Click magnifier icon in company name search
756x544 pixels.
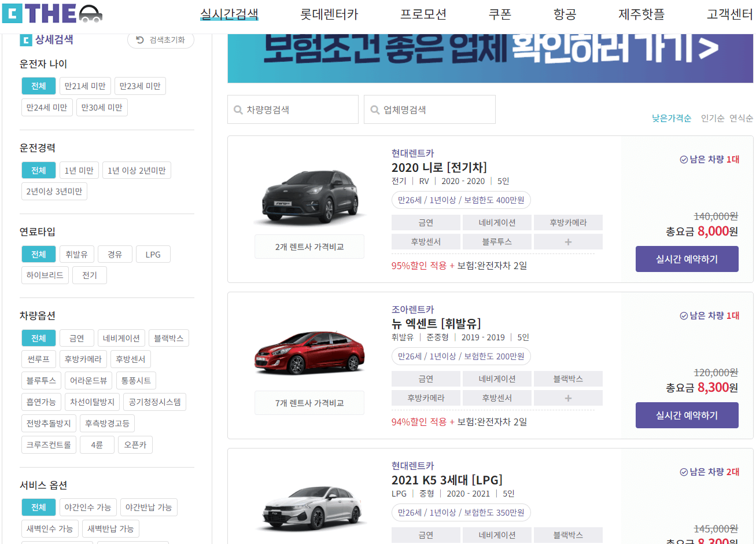(375, 110)
